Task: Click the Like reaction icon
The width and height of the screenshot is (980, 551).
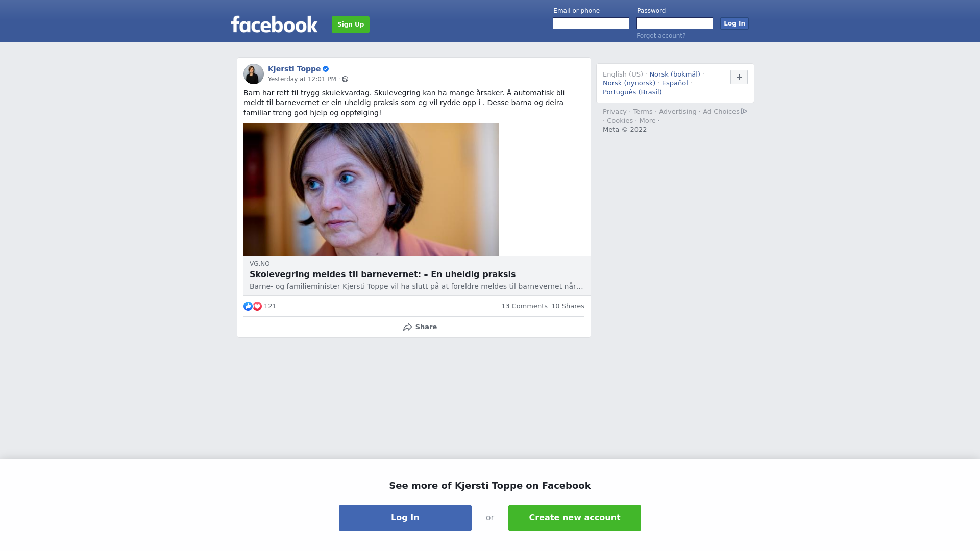Action: 248,306
